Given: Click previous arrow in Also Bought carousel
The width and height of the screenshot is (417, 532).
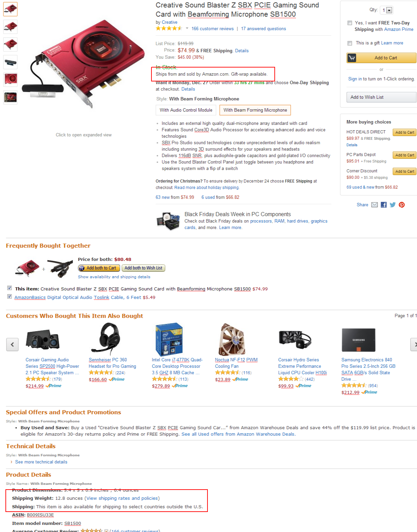Looking at the screenshot, I should (12, 344).
